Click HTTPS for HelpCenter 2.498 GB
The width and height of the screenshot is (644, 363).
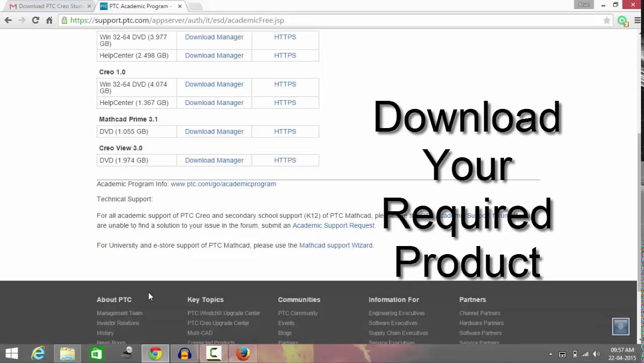click(285, 55)
